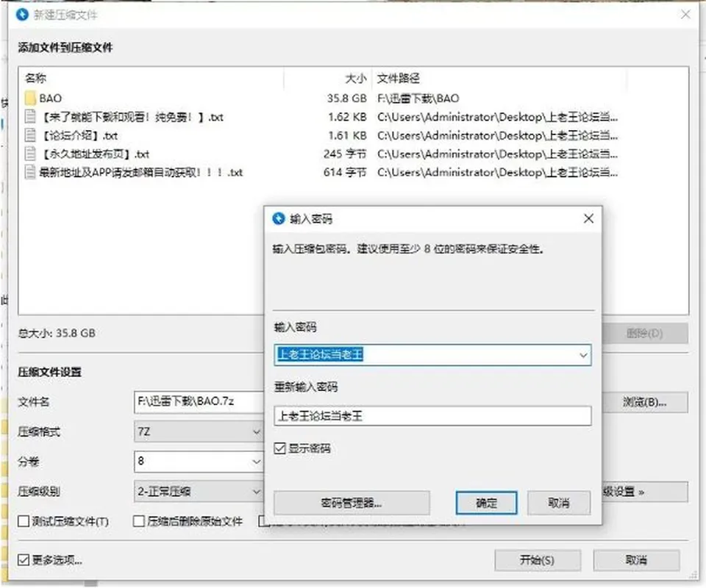Open the 压缩格式 dropdown showing 7Z
The height and width of the screenshot is (588, 706).
click(x=199, y=432)
